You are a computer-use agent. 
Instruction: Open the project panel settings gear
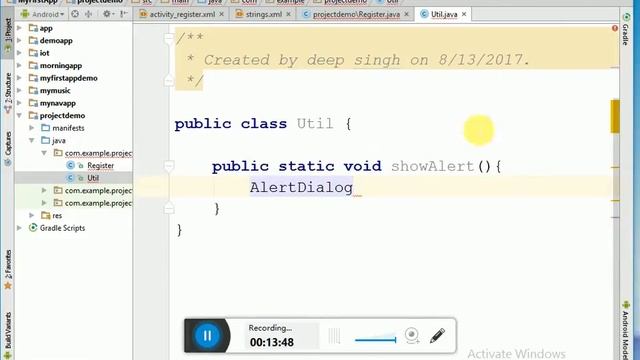(x=107, y=14)
